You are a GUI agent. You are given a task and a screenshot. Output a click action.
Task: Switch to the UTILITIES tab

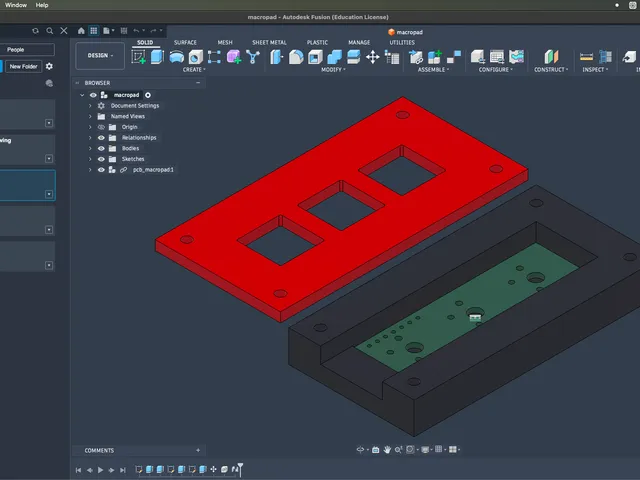(x=402, y=42)
